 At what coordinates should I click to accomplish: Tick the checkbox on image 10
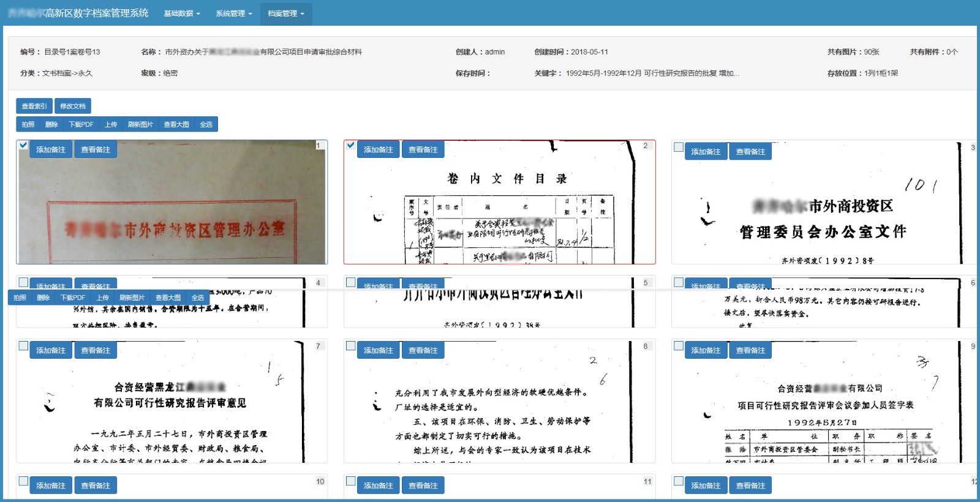23,481
